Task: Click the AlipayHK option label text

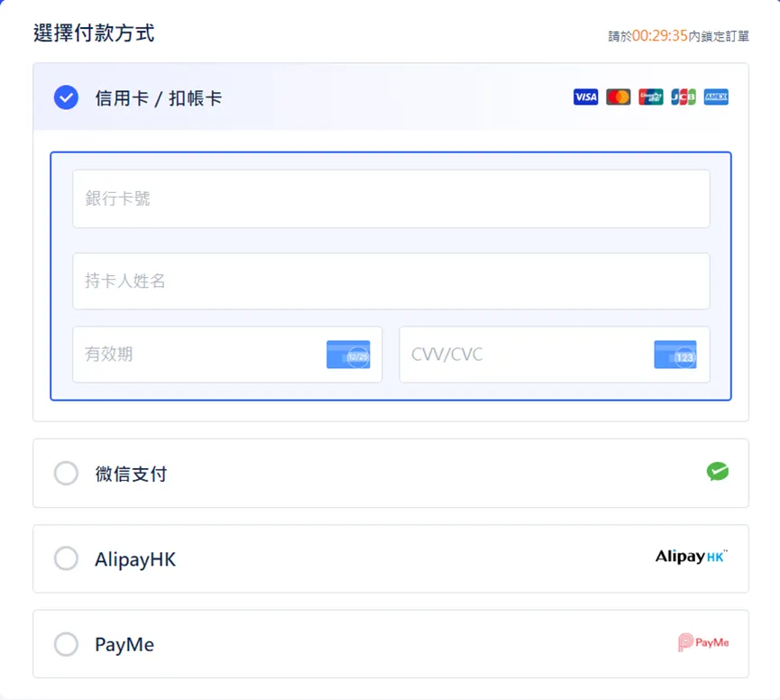Action: [135, 559]
